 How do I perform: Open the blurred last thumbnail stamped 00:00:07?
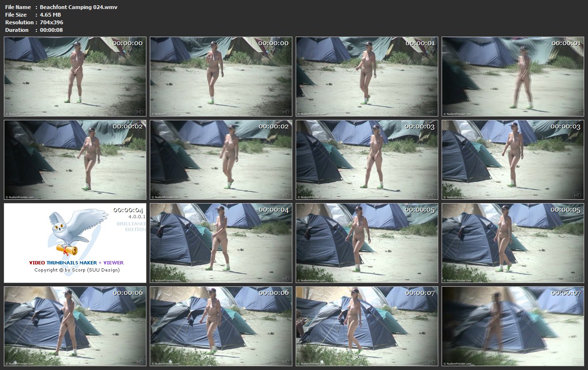pos(512,326)
